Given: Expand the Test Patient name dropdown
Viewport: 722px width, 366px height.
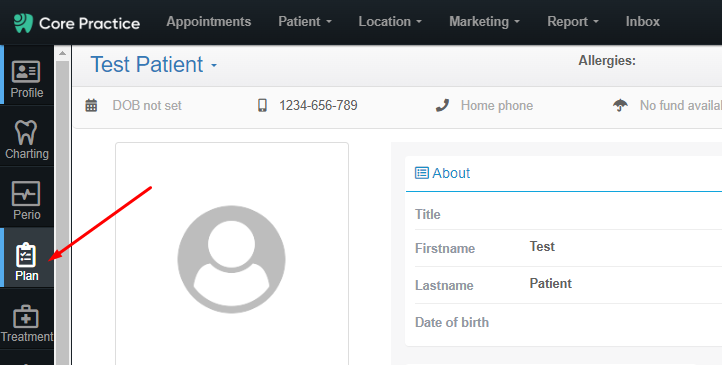Looking at the screenshot, I should click(154, 64).
